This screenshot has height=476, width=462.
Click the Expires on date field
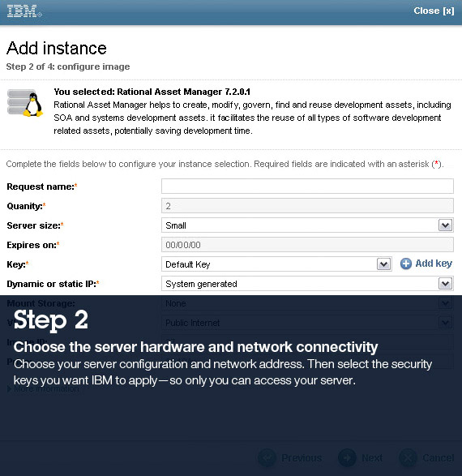307,245
